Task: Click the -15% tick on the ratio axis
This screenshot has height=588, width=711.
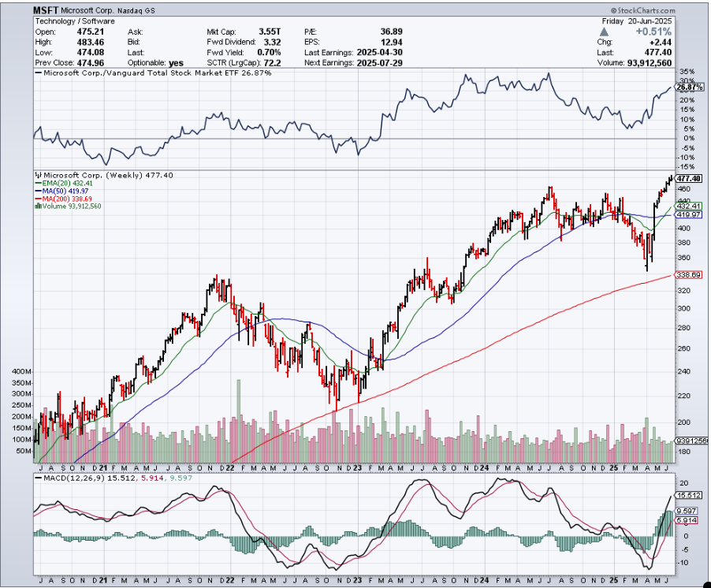Action: point(687,167)
